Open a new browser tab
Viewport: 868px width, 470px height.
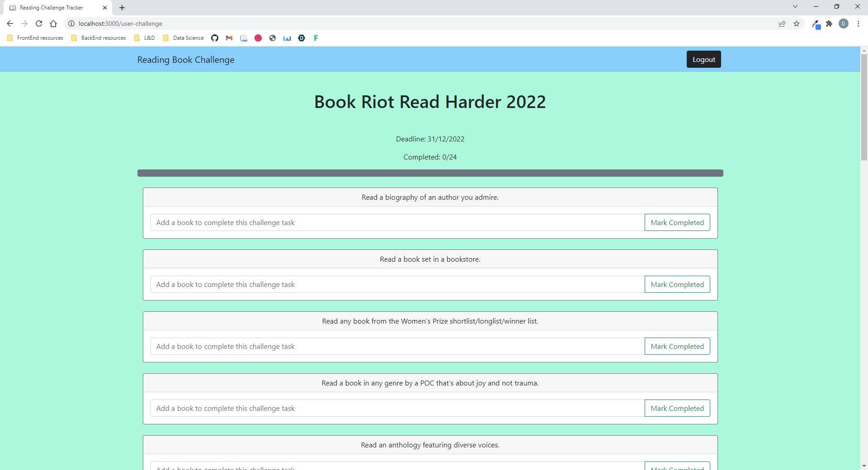click(122, 8)
